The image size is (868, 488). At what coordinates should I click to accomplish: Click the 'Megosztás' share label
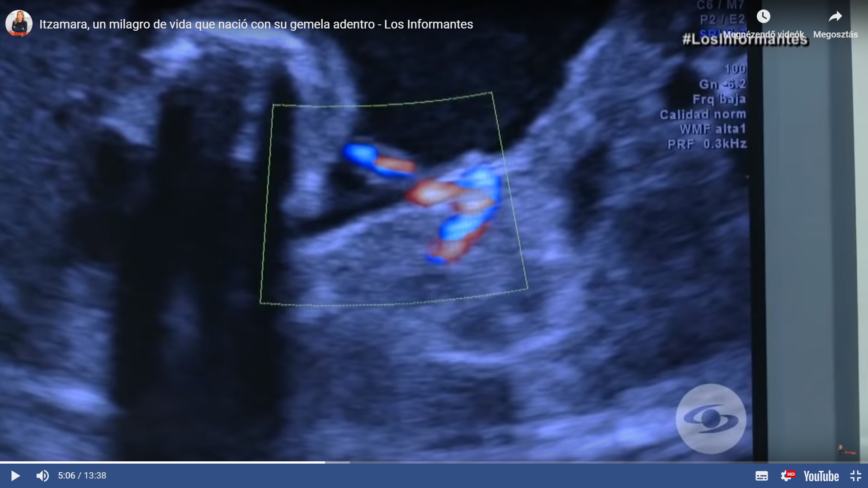(835, 35)
